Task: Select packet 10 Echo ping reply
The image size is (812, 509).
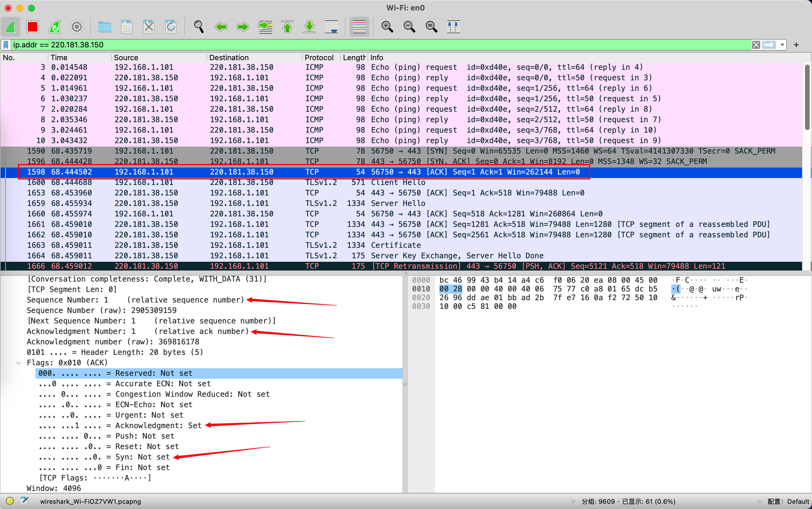Action: (401, 141)
